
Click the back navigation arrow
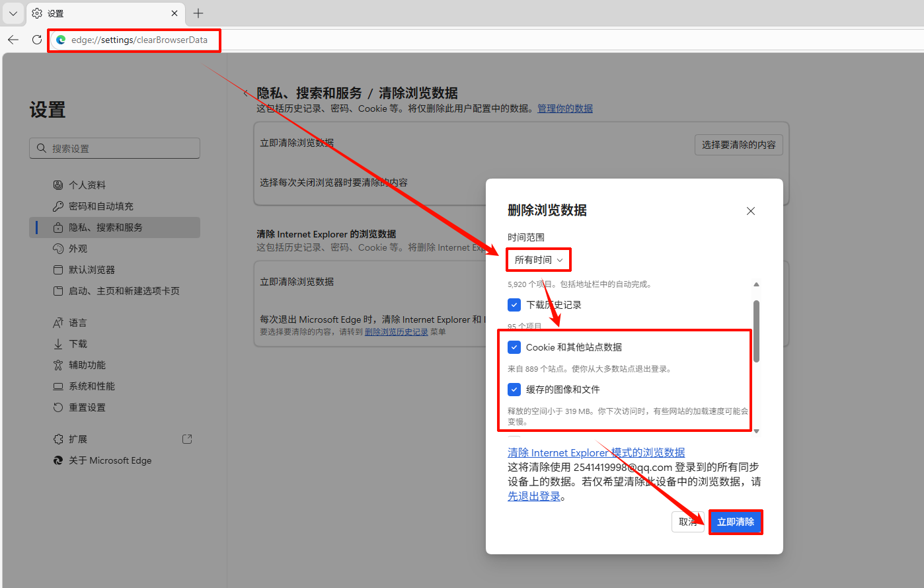pos(13,40)
